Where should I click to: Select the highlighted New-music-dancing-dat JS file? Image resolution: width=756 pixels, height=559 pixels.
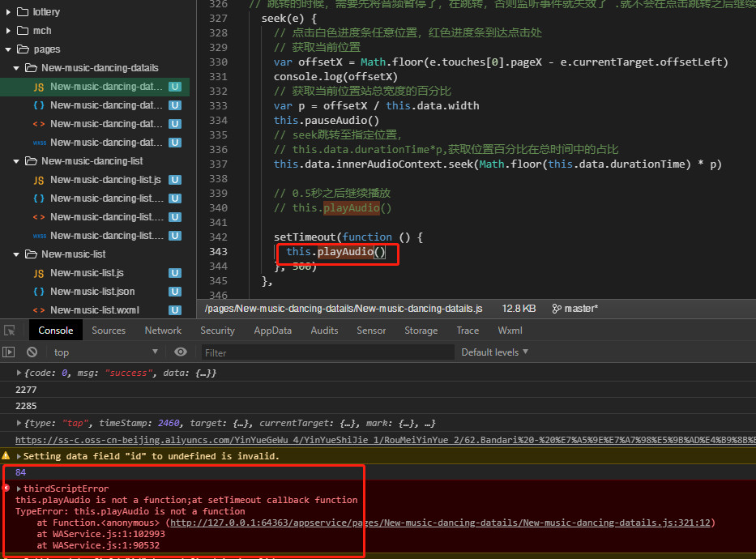[x=95, y=87]
